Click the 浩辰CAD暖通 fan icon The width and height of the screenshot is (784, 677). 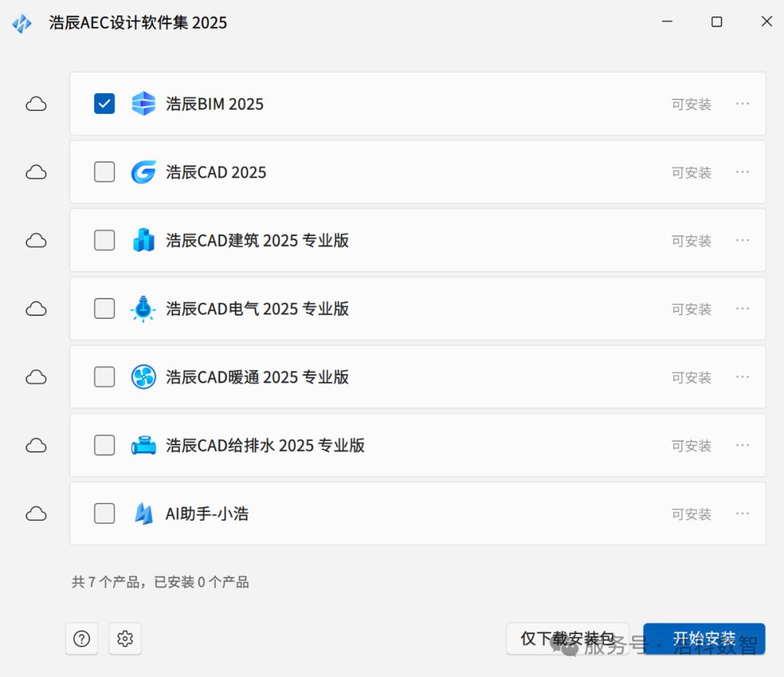tap(144, 377)
